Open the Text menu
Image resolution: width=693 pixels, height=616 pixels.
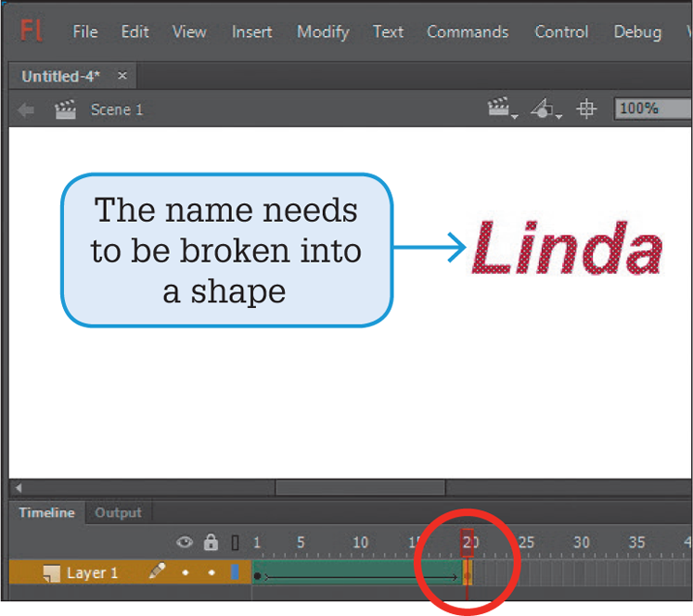tap(388, 32)
